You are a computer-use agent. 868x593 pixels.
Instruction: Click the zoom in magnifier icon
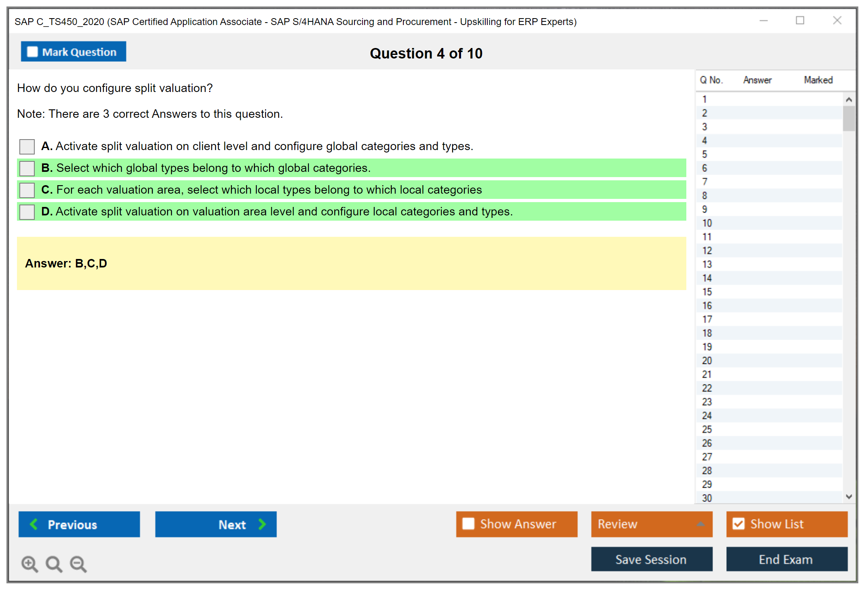[29, 563]
